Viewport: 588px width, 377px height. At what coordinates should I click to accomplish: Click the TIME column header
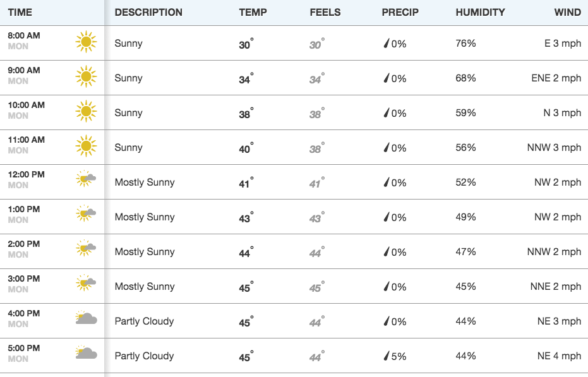(x=20, y=13)
